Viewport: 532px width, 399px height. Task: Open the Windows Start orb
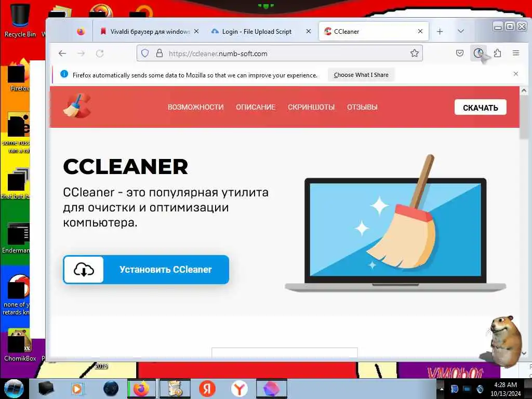pyautogui.click(x=14, y=389)
